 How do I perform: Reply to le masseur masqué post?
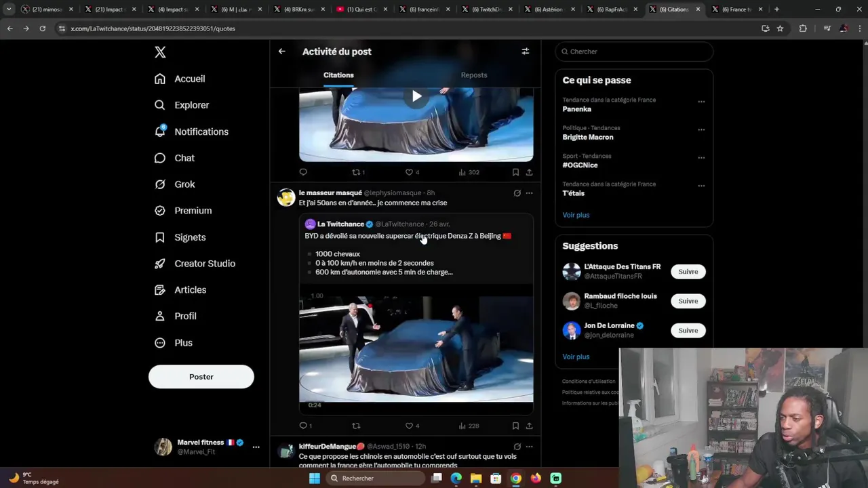click(x=305, y=426)
